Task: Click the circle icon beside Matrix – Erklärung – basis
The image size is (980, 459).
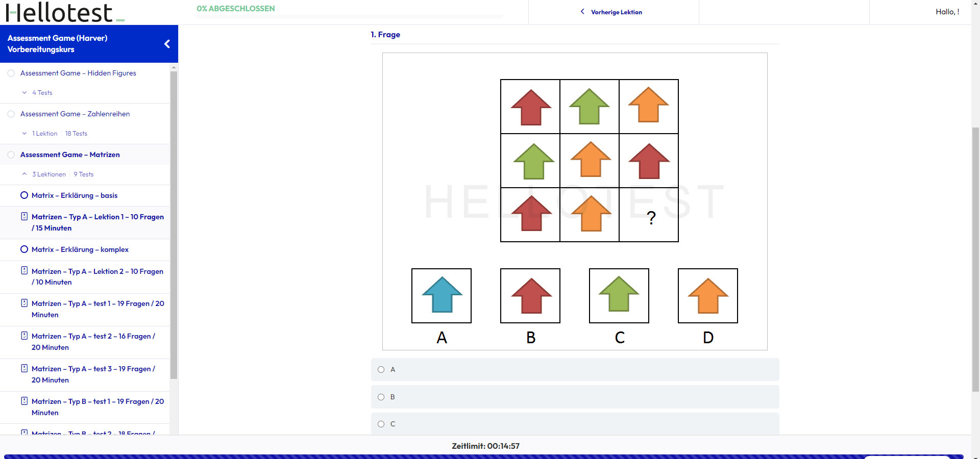Action: 24,195
